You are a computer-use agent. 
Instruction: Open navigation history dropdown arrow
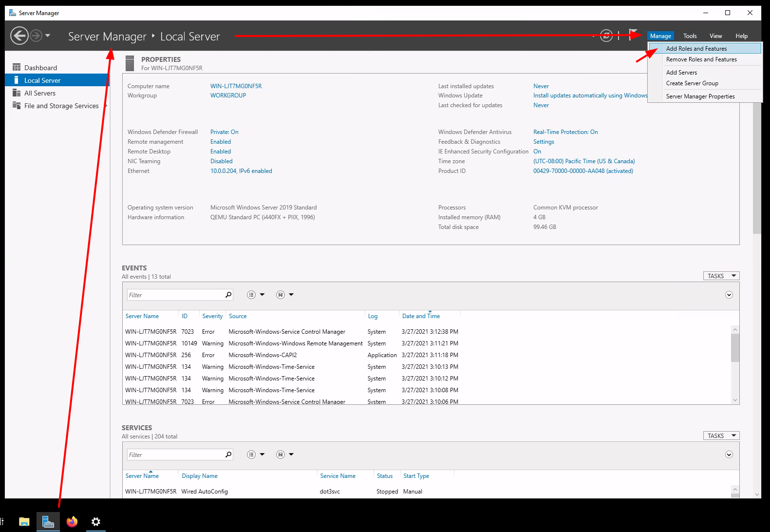coord(48,36)
